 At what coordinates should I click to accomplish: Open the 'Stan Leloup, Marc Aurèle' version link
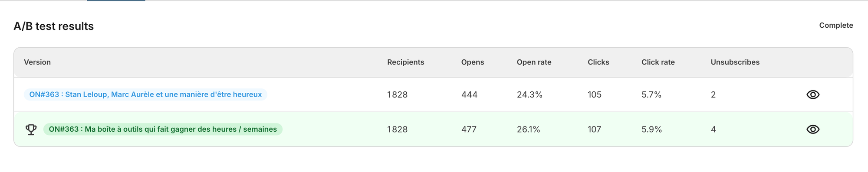(145, 94)
